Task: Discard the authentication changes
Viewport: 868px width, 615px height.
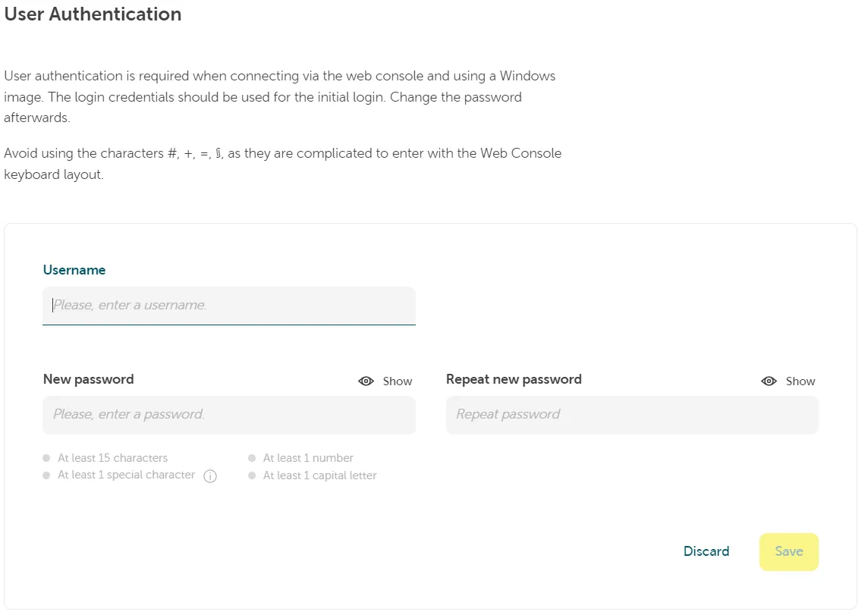Action: [x=706, y=551]
